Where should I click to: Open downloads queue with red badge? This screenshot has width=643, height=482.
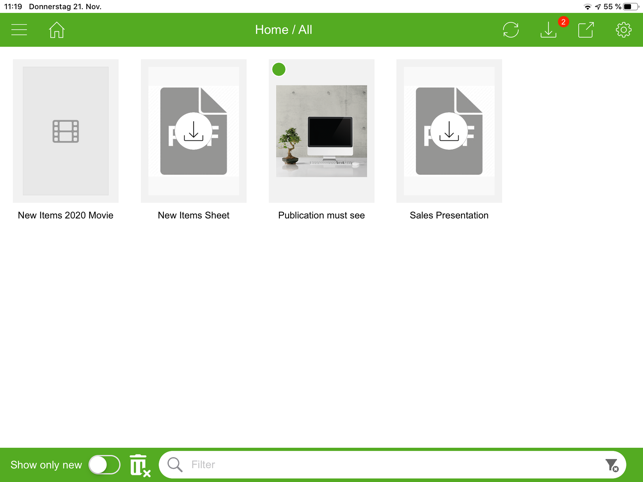548,30
